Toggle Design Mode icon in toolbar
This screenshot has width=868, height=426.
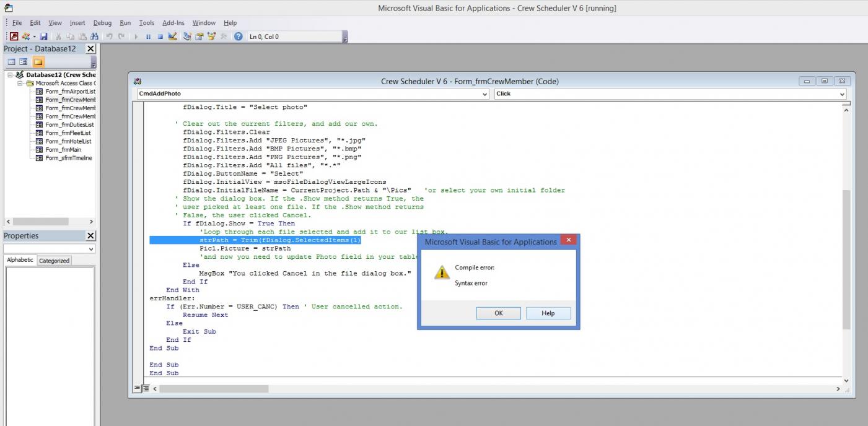coord(172,37)
